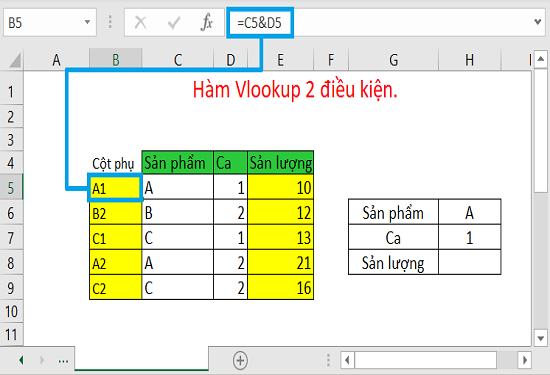The image size is (550, 375).
Task: Click the horizontal scrollbar track
Action: pos(507,360)
